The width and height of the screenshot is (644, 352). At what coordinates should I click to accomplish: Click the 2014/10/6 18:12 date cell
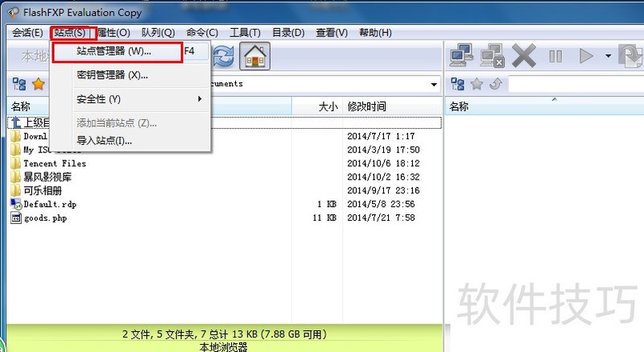(383, 164)
